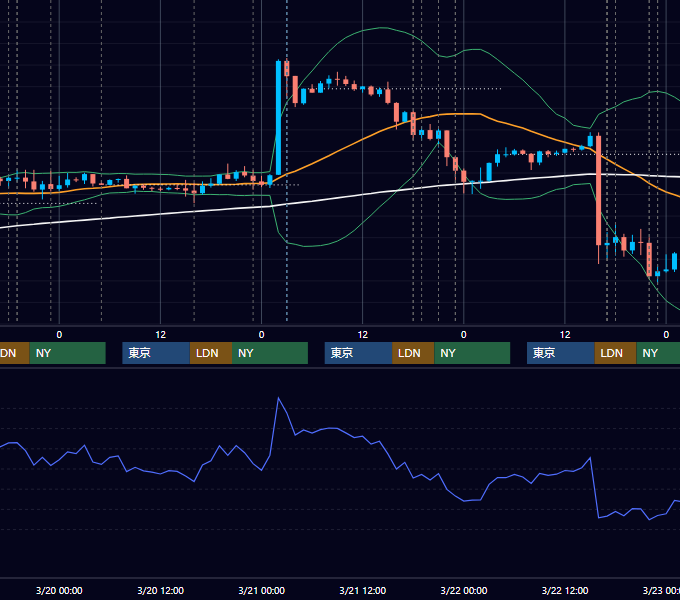Click the hour tick '0' above the 3/20 00:00 label
Image resolution: width=680 pixels, height=600 pixels.
[x=59, y=334]
